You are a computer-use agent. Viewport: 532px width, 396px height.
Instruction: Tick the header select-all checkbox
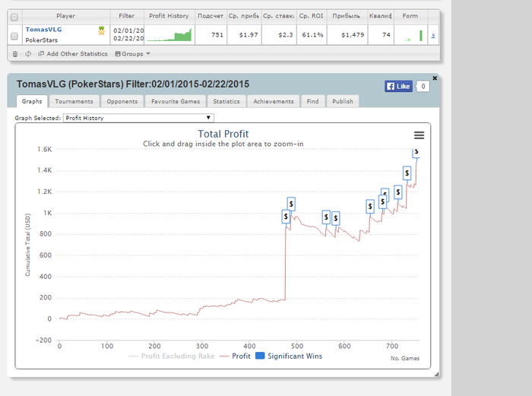click(x=14, y=17)
